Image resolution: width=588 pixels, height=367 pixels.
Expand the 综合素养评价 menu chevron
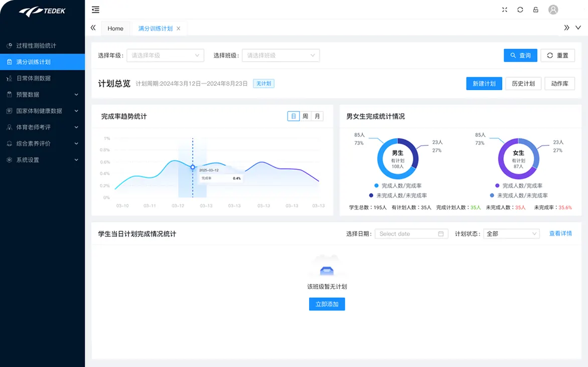(76, 143)
